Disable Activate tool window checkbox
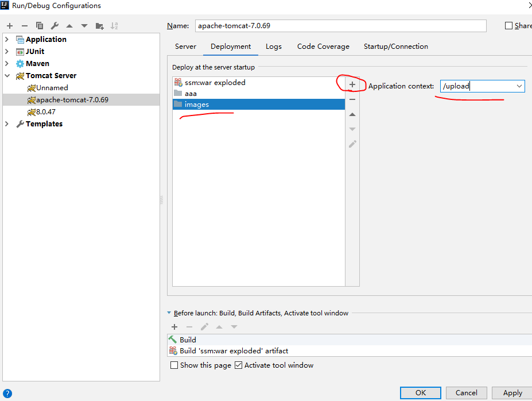The image size is (532, 401). tap(239, 365)
